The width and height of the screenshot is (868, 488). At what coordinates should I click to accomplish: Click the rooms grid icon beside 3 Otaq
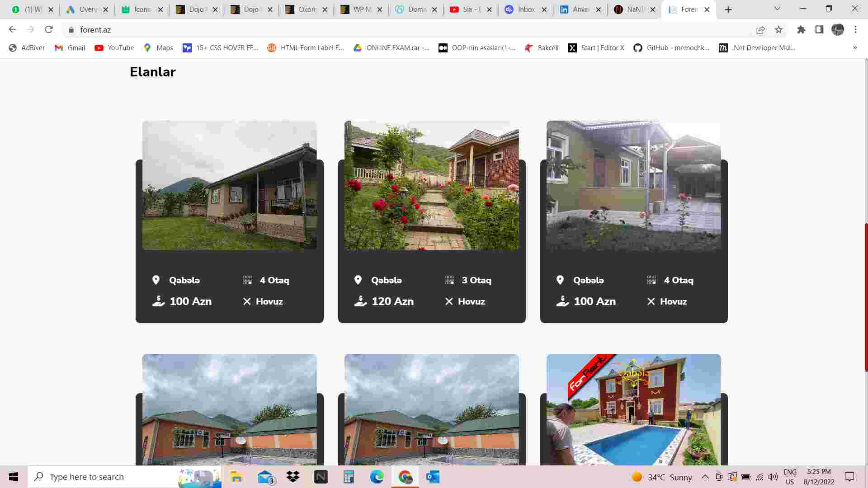[449, 280]
